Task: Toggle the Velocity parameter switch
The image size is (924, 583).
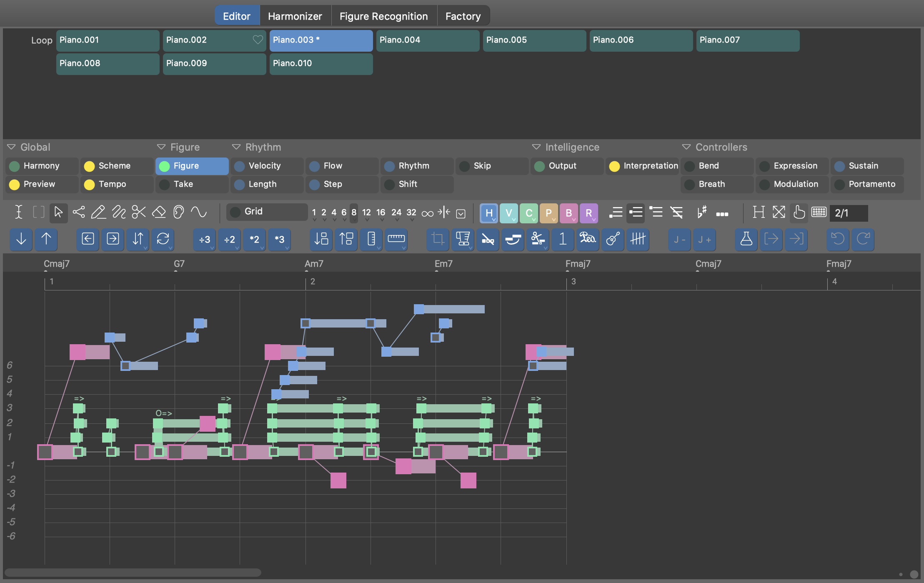Action: [240, 166]
